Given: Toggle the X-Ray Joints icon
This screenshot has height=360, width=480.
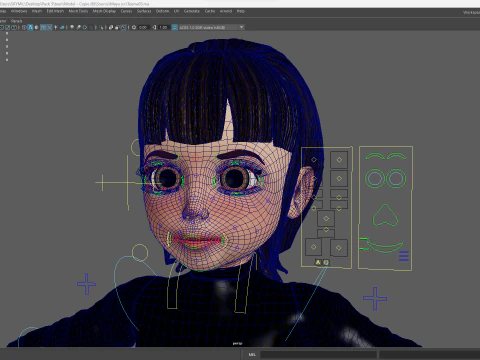Looking at the screenshot, I should pos(123,27).
